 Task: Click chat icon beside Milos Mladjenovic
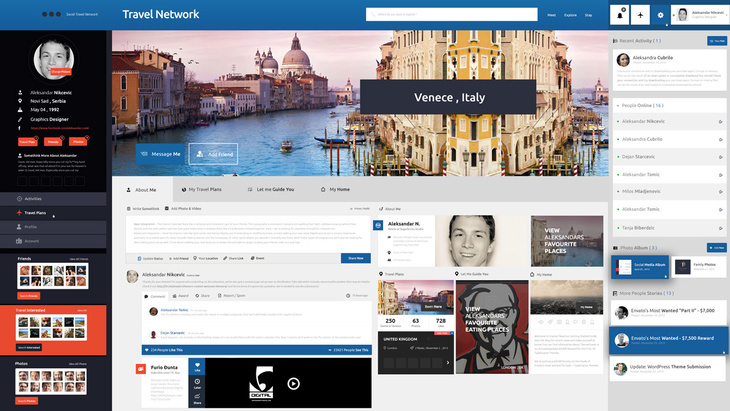pos(721,192)
